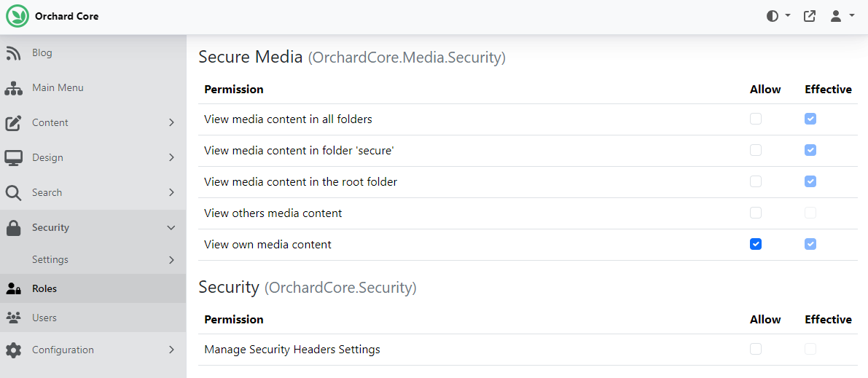868x378 pixels.
Task: Click the Content menu label
Action: 50,123
